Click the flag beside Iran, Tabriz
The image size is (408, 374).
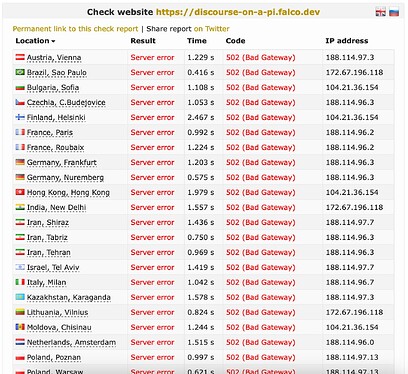click(20, 237)
